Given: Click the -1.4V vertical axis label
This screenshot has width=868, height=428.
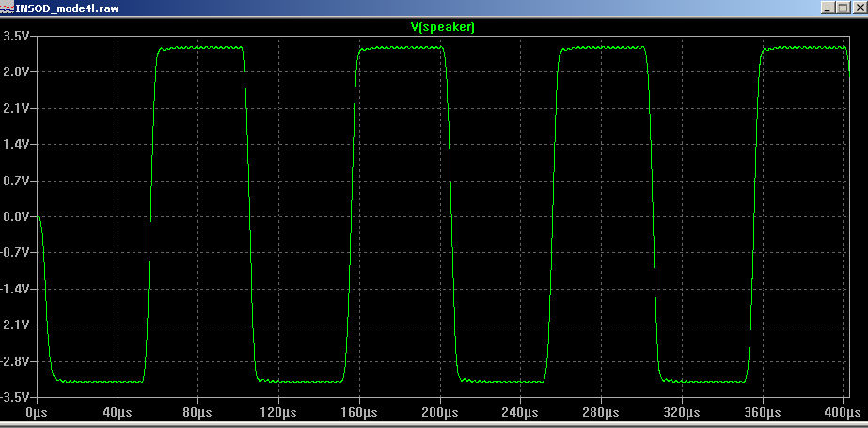Looking at the screenshot, I should click(15, 289).
